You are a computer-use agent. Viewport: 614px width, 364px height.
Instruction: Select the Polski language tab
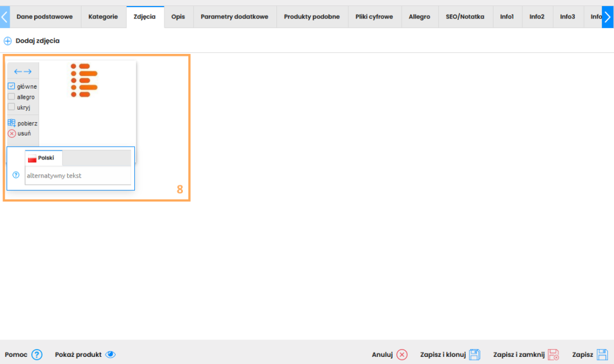[x=43, y=158]
